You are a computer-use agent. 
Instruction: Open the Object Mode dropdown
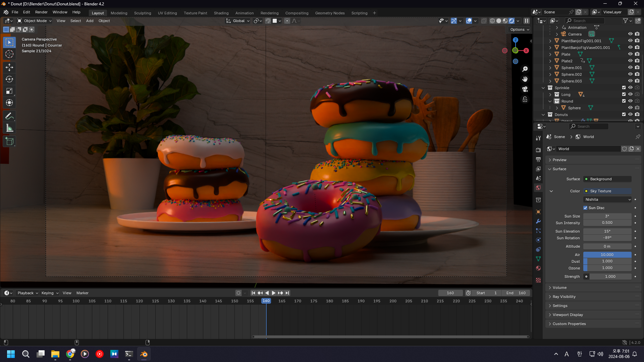tap(34, 21)
